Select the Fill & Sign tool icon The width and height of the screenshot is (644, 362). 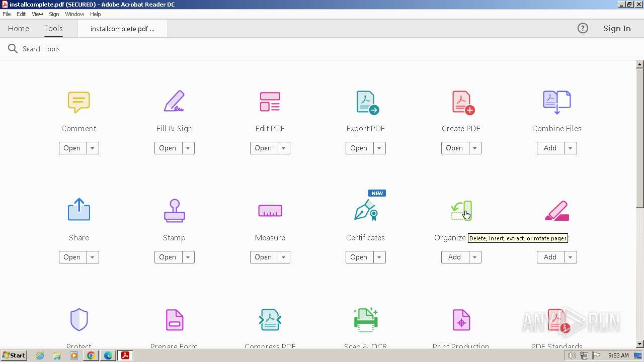pyautogui.click(x=174, y=101)
